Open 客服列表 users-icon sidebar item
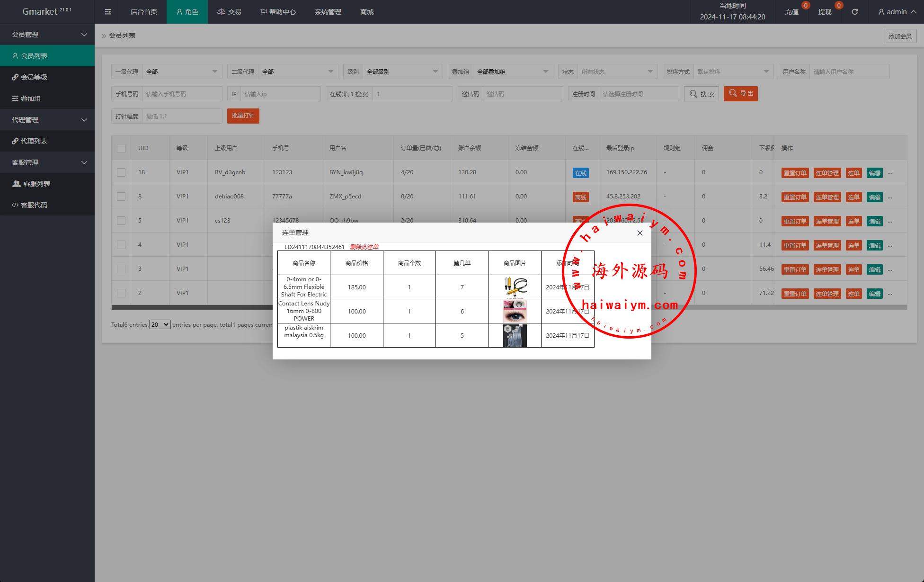 click(36, 184)
